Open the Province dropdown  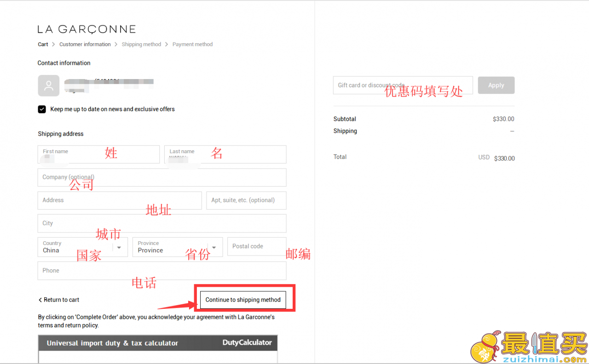(x=178, y=247)
